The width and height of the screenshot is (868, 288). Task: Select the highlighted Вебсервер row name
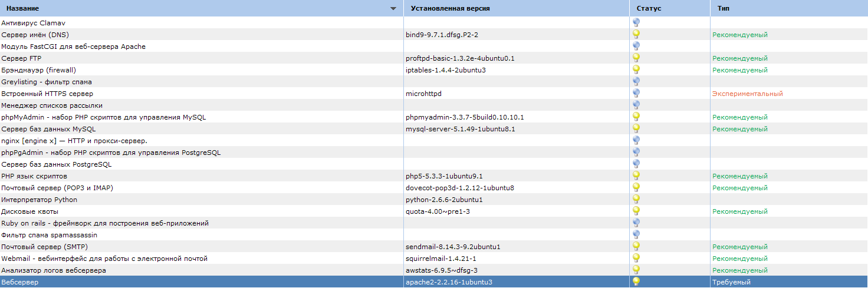[19, 282]
